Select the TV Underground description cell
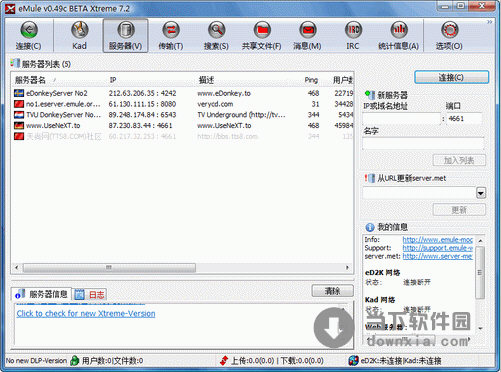 pos(241,115)
